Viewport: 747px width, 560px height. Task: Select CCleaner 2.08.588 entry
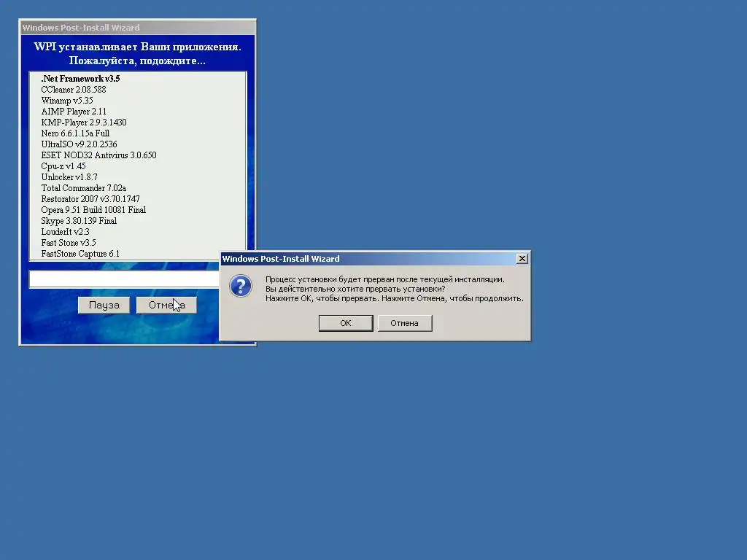[74, 90]
